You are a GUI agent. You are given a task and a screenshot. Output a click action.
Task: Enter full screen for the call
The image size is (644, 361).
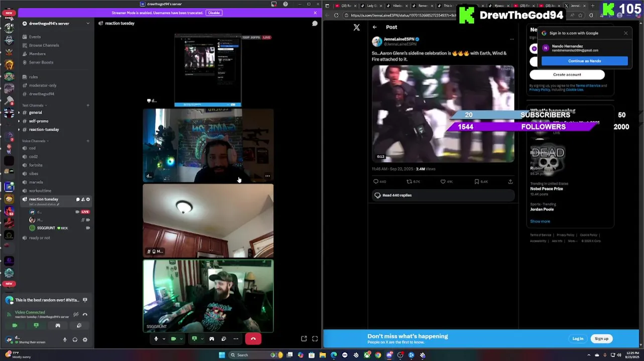click(315, 339)
